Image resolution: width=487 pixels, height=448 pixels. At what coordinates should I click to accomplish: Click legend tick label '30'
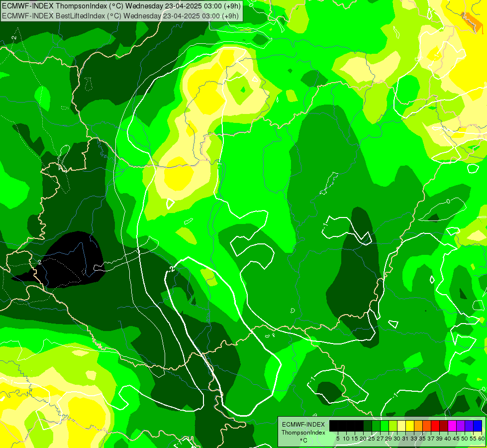click(397, 439)
